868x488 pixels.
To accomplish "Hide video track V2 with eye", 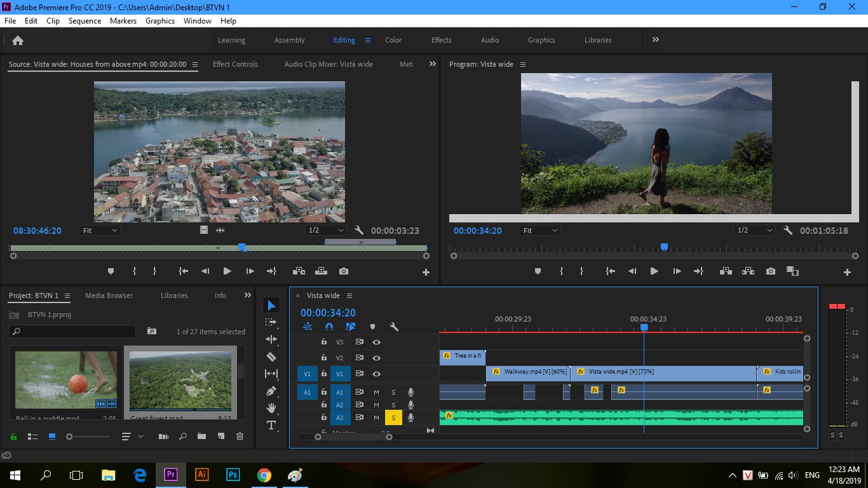I will click(376, 358).
